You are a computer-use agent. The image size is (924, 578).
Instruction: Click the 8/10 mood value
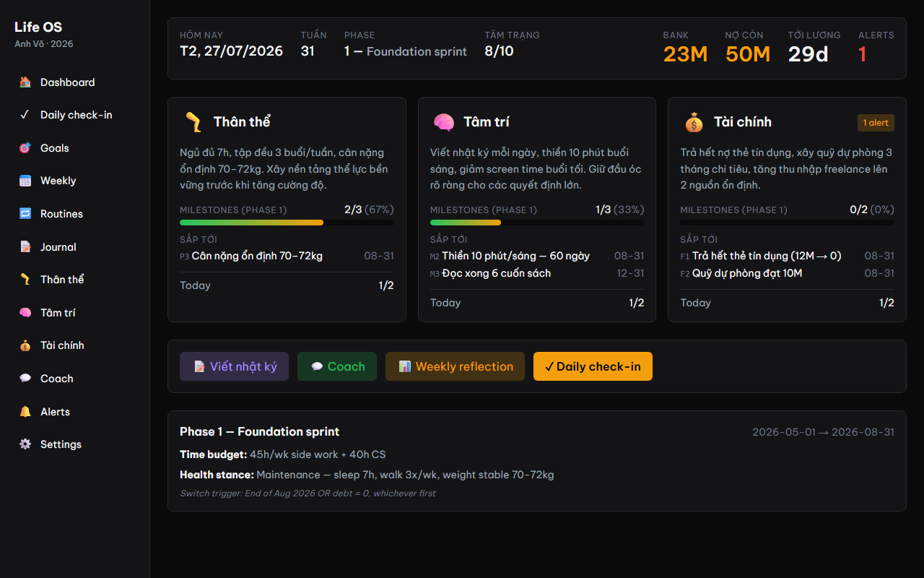pyautogui.click(x=499, y=51)
